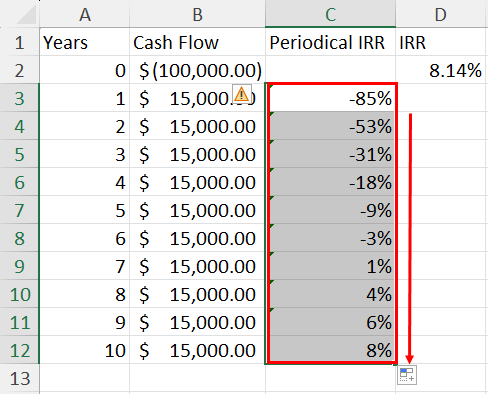Select the 6% cell
The width and height of the screenshot is (488, 394).
(x=330, y=322)
